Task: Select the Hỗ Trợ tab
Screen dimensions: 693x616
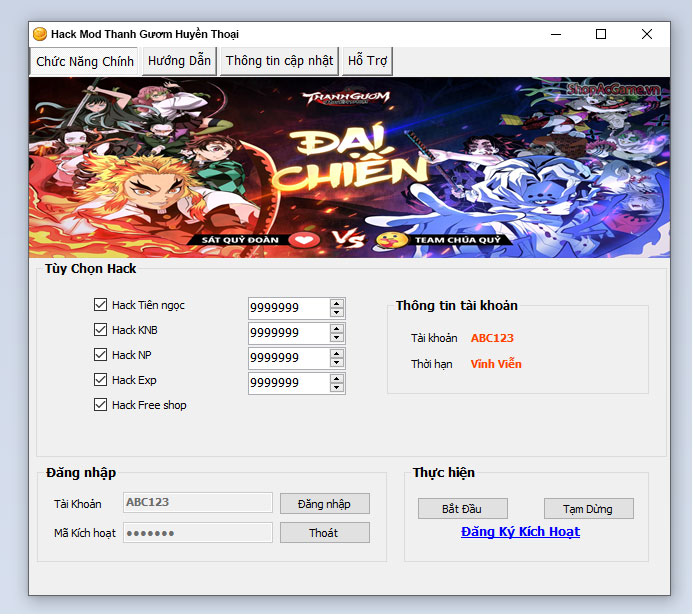Action: point(367,61)
